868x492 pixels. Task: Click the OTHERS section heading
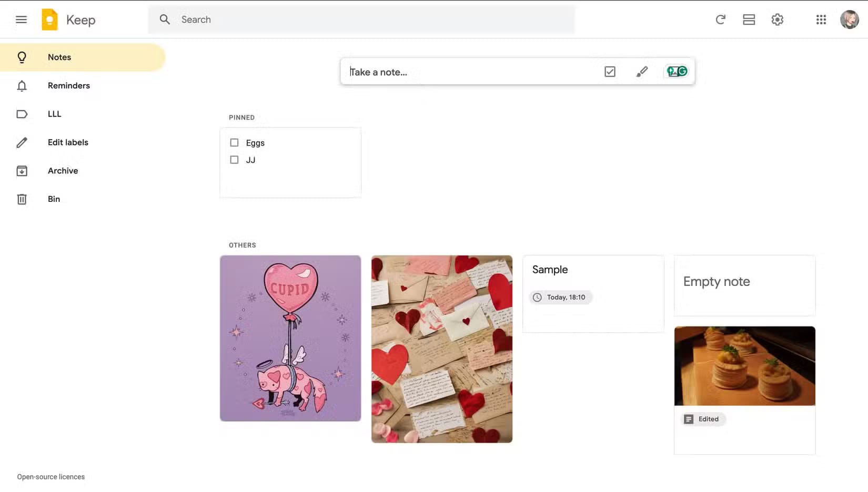[243, 245]
